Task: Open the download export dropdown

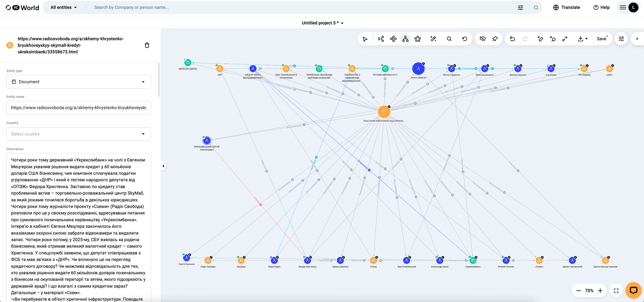Action: point(582,39)
